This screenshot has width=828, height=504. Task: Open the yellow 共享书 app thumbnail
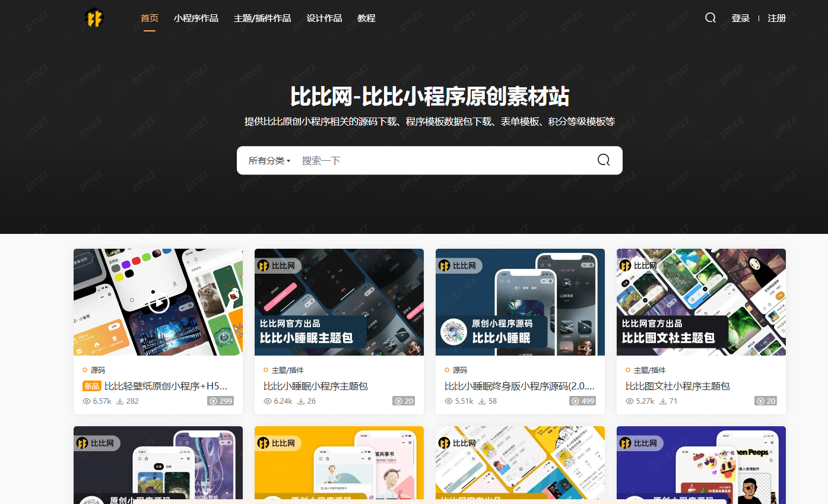339,465
